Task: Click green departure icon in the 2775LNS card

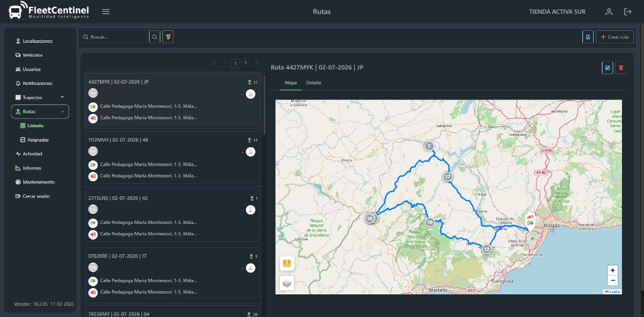Action: point(93,223)
